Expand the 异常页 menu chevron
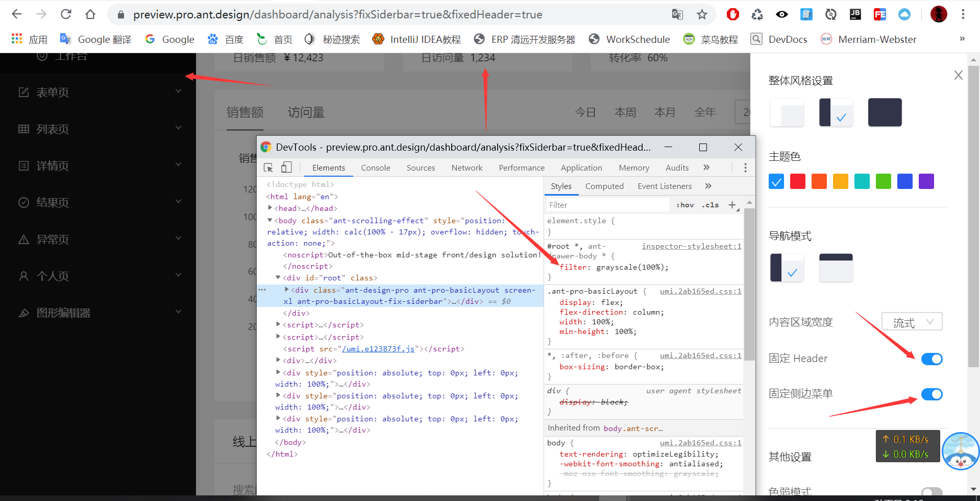The image size is (980, 501). (x=178, y=238)
